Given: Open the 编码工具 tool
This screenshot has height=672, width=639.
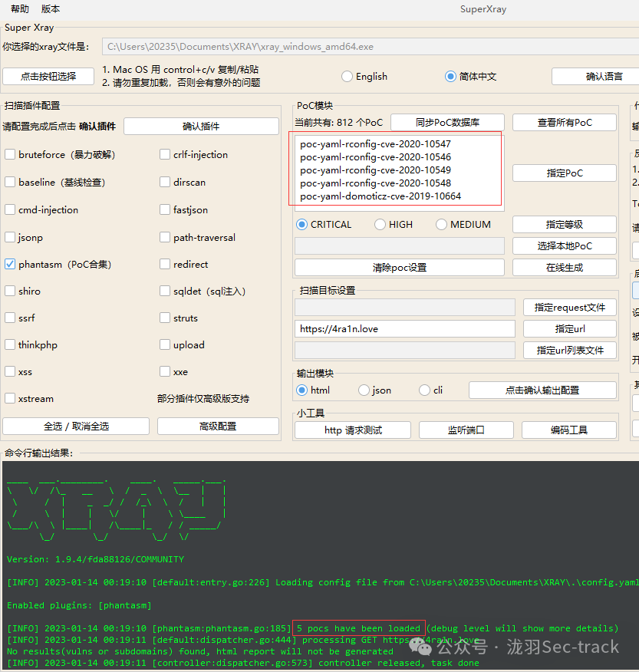Looking at the screenshot, I should [569, 430].
